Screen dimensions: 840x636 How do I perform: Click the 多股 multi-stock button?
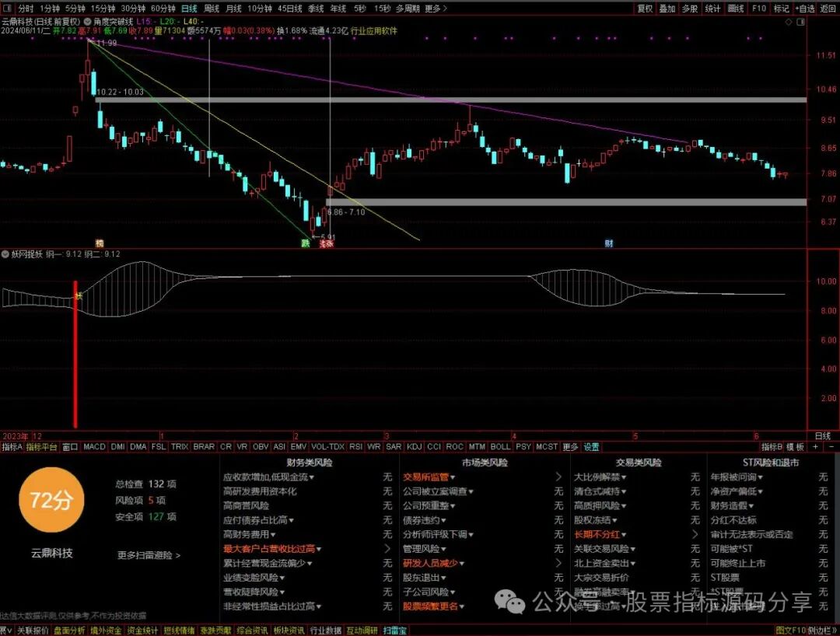[689, 9]
